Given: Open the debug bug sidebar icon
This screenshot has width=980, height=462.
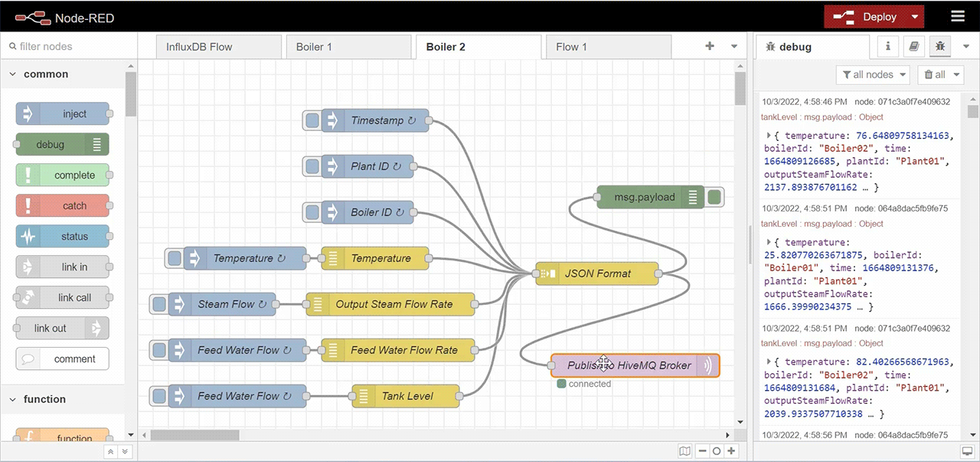Looking at the screenshot, I should (940, 46).
